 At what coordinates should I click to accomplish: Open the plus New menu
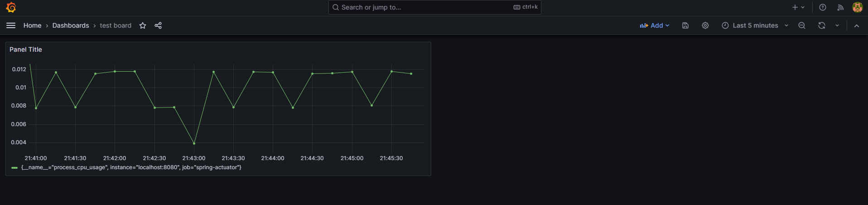point(798,7)
